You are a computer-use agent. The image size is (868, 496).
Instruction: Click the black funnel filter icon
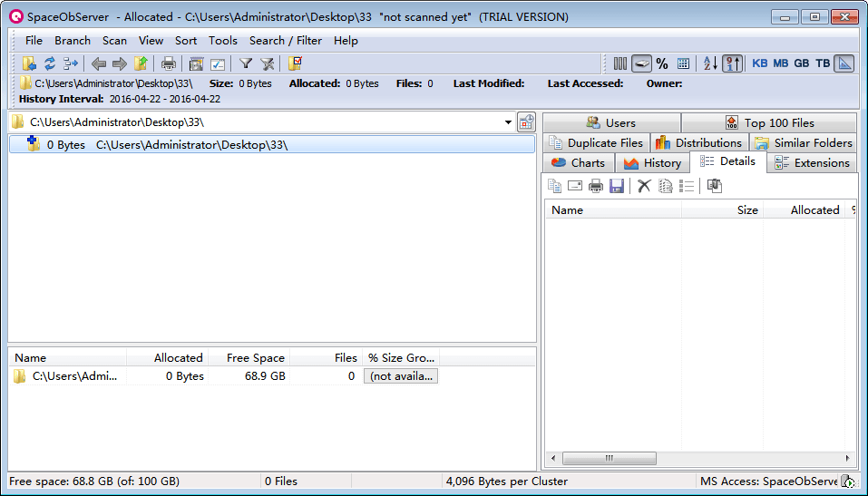(x=246, y=63)
